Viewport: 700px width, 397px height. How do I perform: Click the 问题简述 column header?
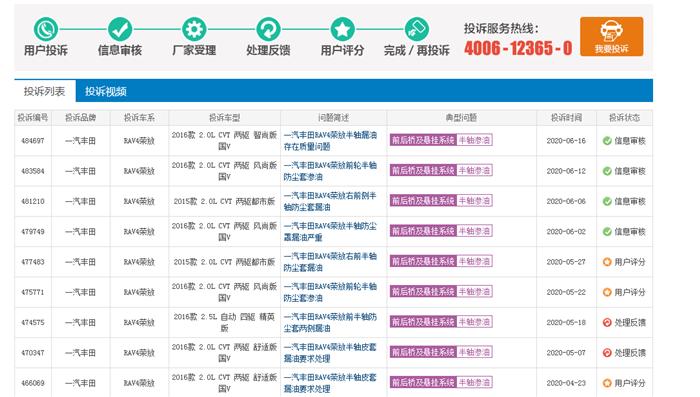tap(333, 118)
